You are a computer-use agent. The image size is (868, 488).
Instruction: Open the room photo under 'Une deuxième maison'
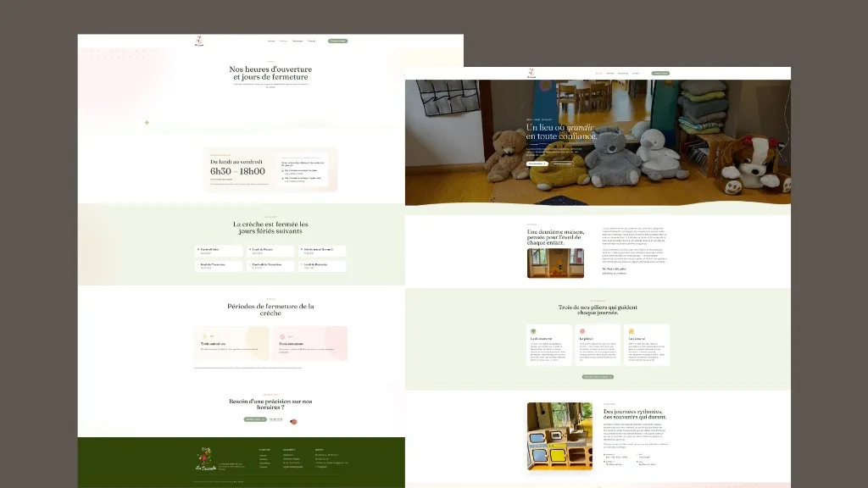point(555,263)
